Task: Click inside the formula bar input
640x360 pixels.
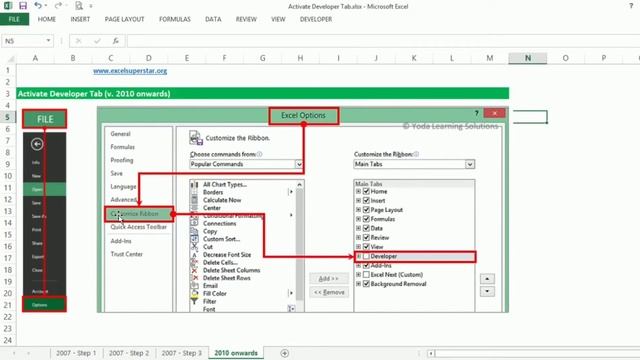Action: coord(383,41)
